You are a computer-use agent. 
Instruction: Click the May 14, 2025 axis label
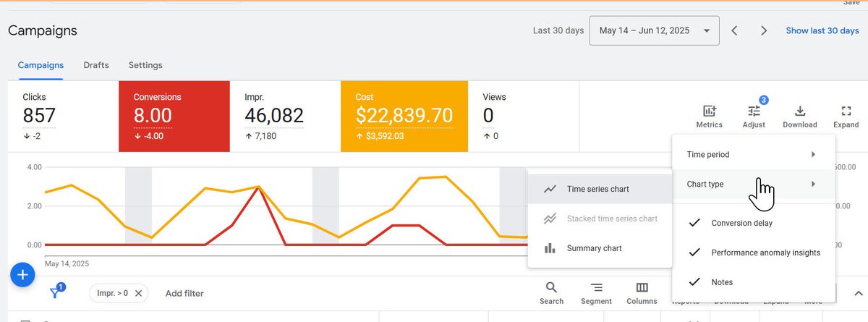pyautogui.click(x=67, y=264)
